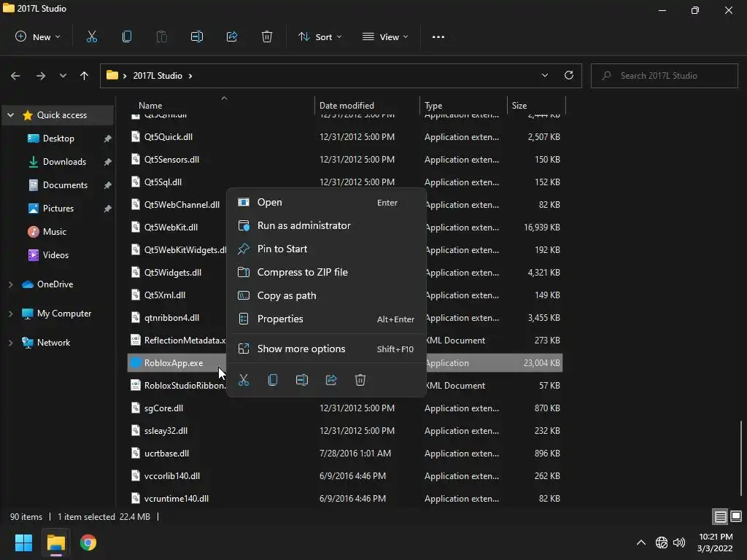
Task: Click the clock and date in the taskbar
Action: (x=715, y=542)
